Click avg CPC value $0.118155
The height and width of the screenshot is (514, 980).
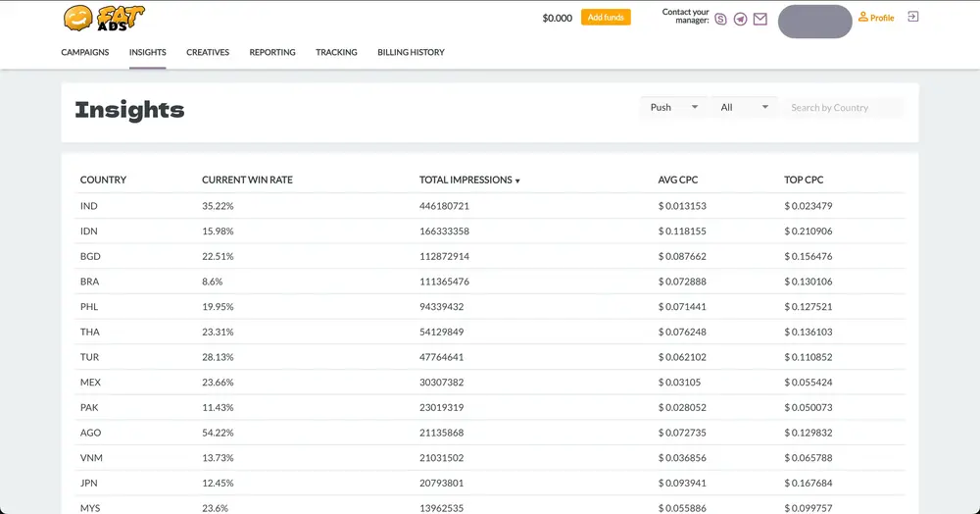point(682,231)
